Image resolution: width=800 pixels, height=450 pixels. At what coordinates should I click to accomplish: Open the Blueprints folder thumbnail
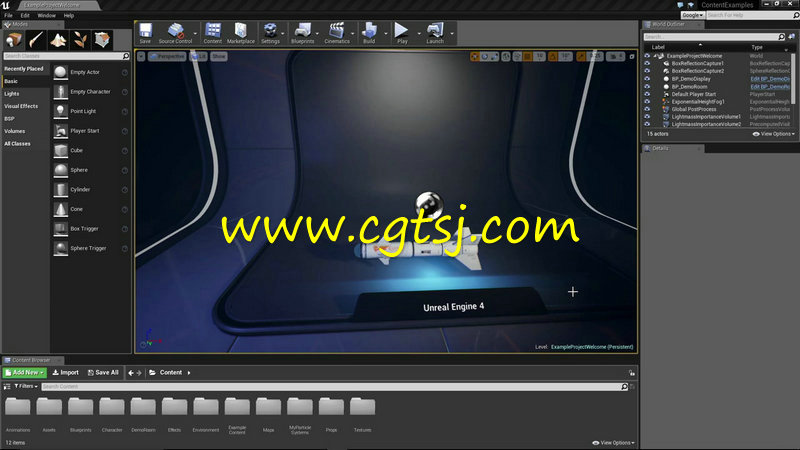tap(81, 408)
